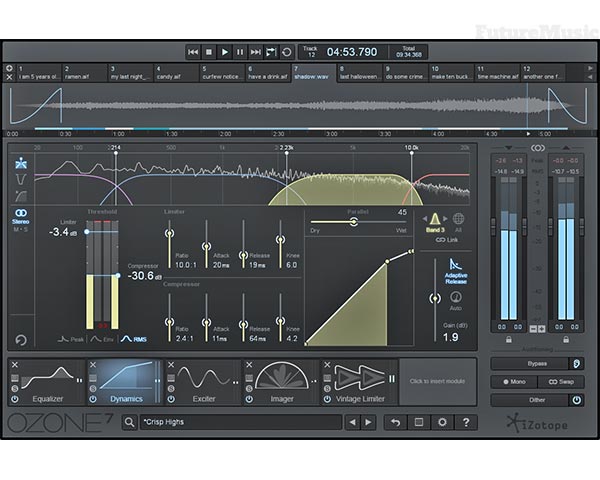Power toggle the Imager module
600x480 pixels.
coord(249,399)
